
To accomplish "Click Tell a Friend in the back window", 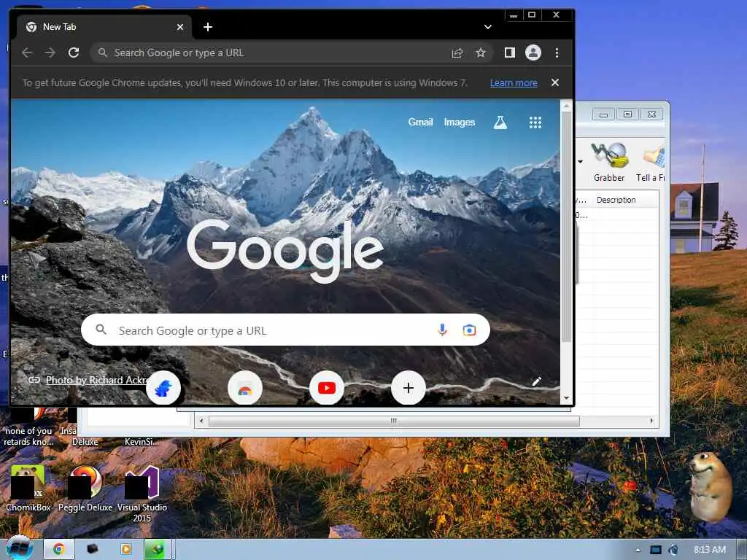I will pos(650,162).
